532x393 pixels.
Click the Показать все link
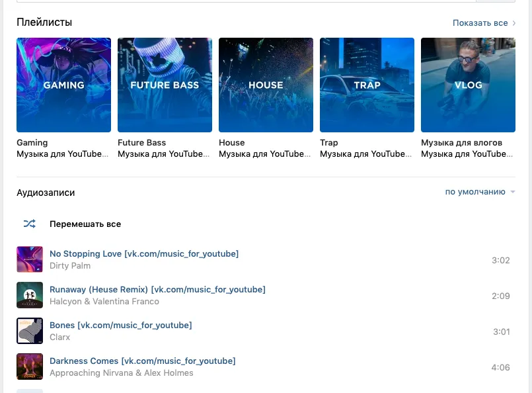point(480,23)
